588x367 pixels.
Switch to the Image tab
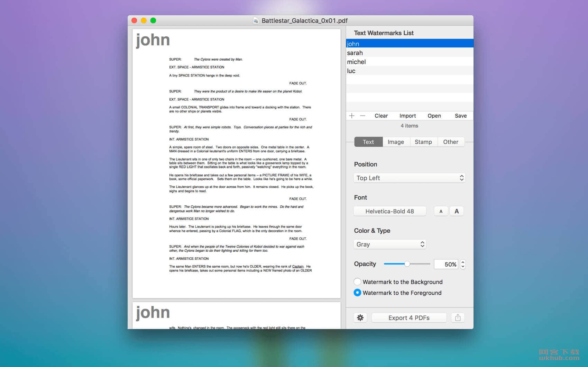pos(396,142)
